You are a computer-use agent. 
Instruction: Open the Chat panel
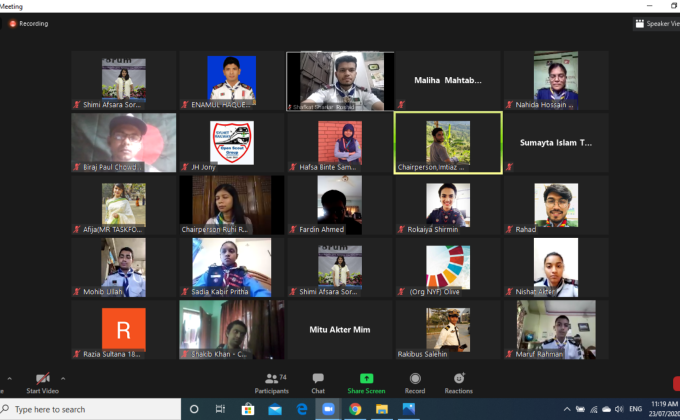coord(318,384)
